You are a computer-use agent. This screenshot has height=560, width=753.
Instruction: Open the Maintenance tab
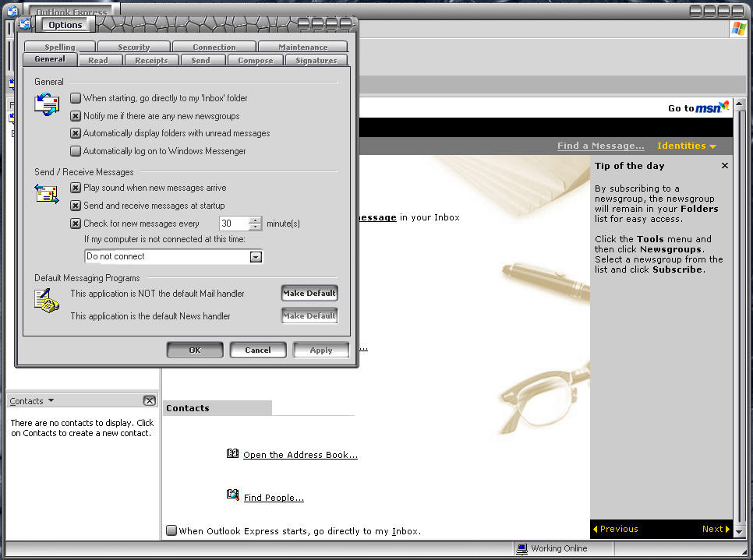pos(303,47)
